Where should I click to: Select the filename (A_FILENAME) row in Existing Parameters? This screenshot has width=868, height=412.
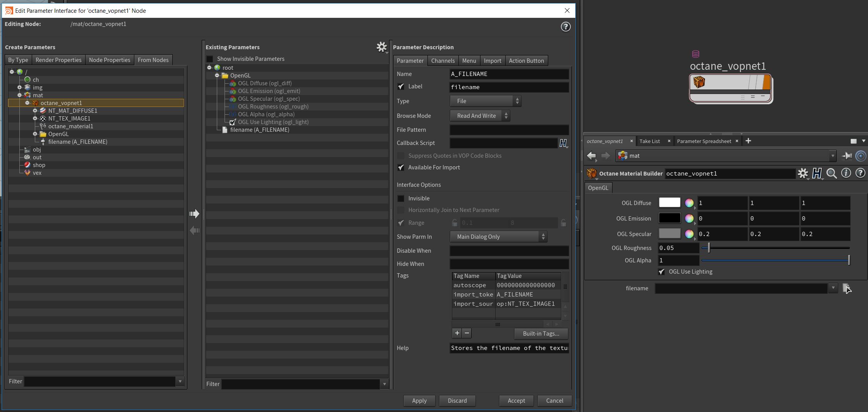(x=297, y=130)
